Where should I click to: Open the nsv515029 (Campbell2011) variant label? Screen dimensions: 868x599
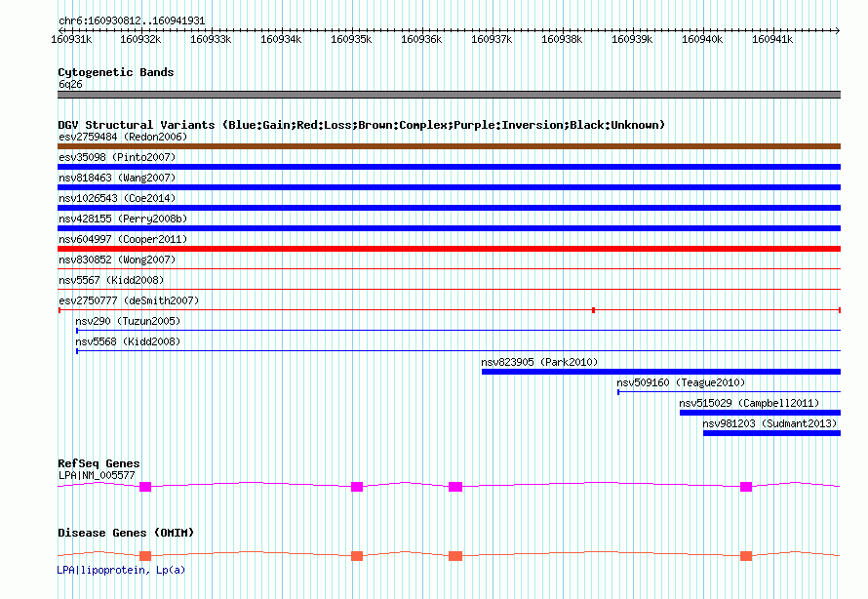(x=749, y=403)
